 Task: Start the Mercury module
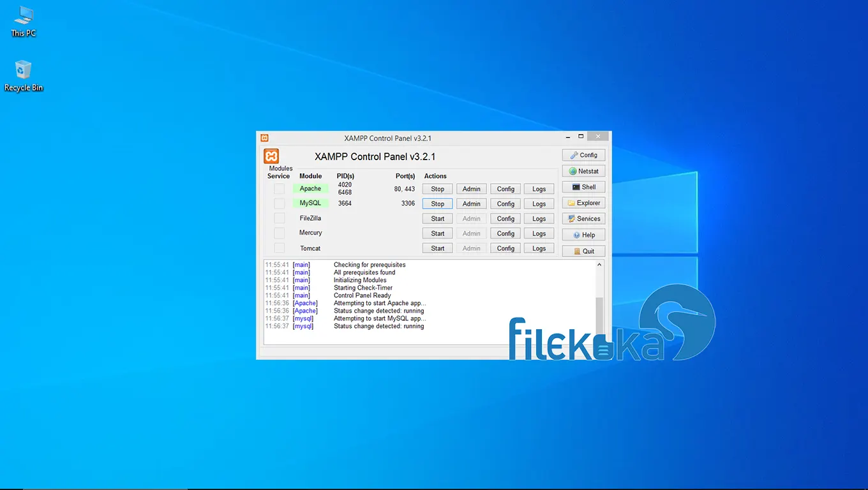(x=437, y=234)
